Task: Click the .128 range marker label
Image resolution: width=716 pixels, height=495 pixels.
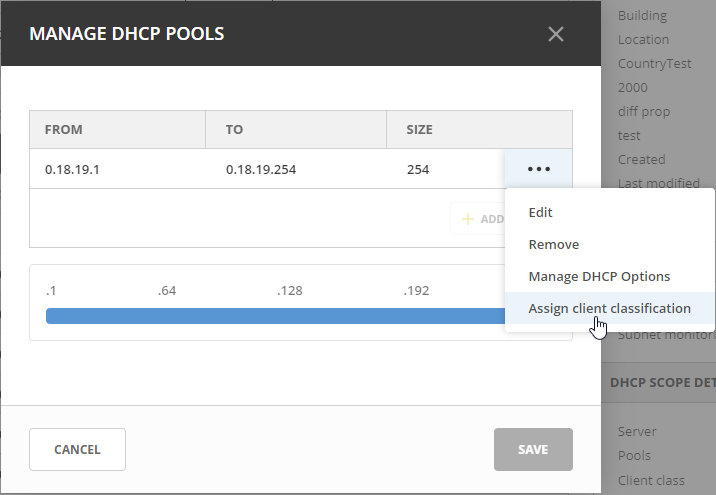Action: tap(290, 291)
